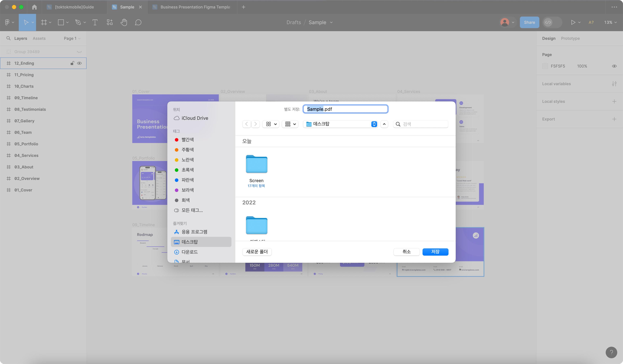Click the 저장 save button
The height and width of the screenshot is (364, 623).
(x=435, y=252)
